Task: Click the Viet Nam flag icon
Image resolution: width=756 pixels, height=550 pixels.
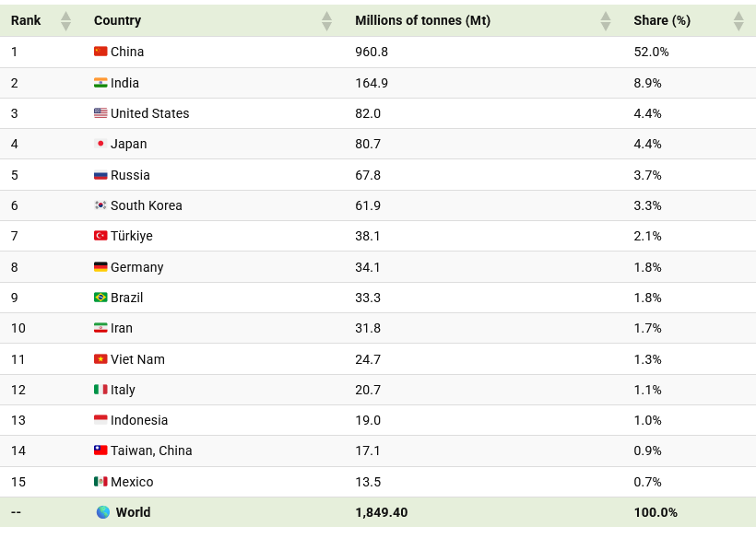Action: (x=100, y=358)
